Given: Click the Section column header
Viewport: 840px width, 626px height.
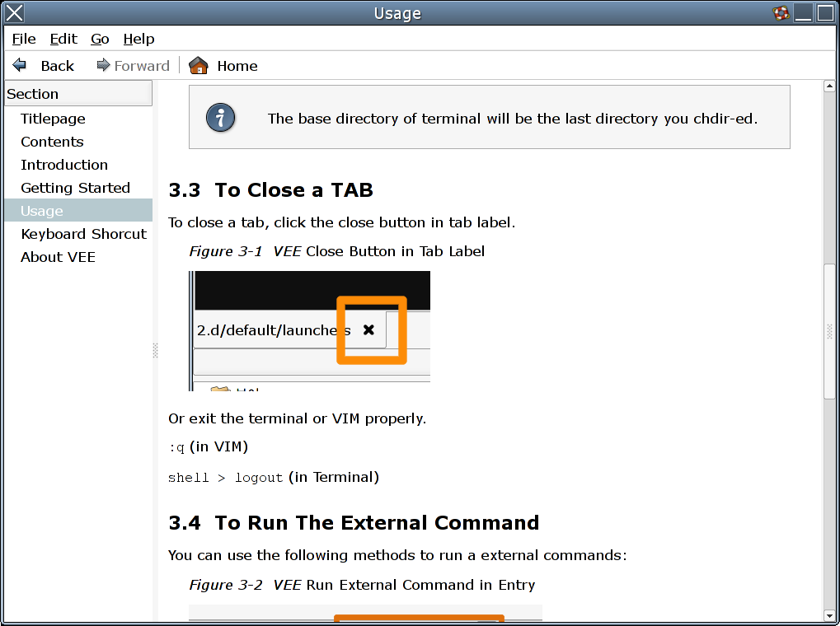Looking at the screenshot, I should pos(78,93).
